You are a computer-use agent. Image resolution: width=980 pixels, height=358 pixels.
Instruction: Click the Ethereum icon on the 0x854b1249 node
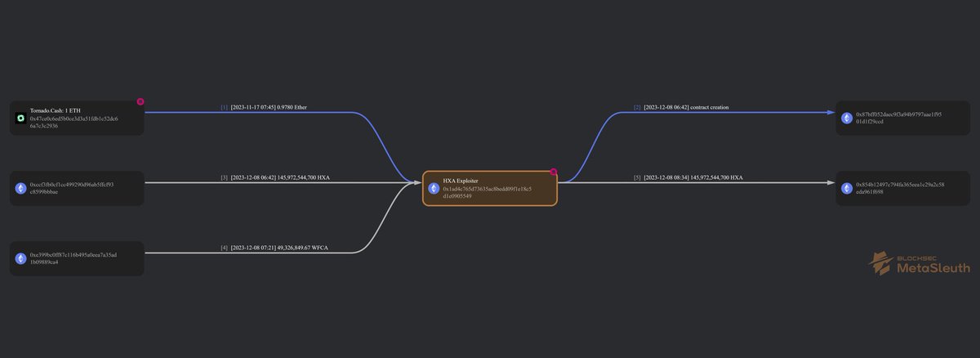847,188
